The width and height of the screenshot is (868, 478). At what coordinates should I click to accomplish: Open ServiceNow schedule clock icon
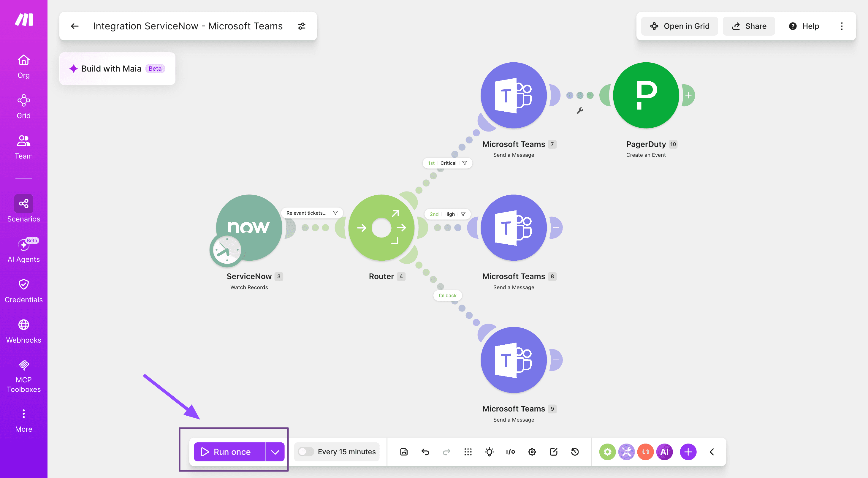226,250
